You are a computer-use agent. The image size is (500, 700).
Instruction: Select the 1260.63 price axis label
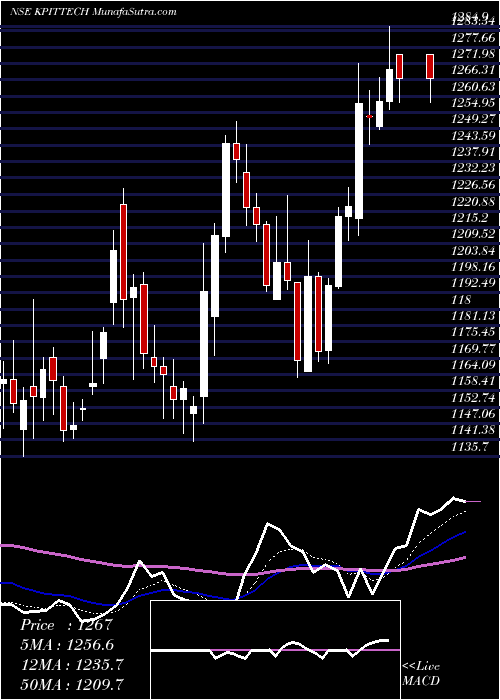(x=473, y=86)
